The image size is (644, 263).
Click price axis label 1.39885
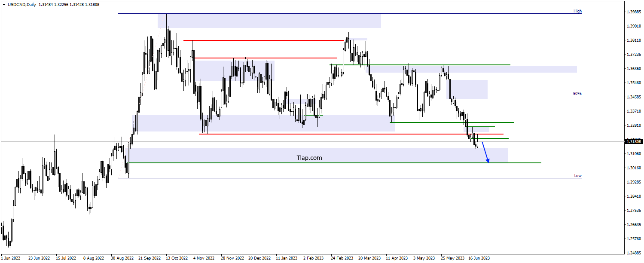634,12
